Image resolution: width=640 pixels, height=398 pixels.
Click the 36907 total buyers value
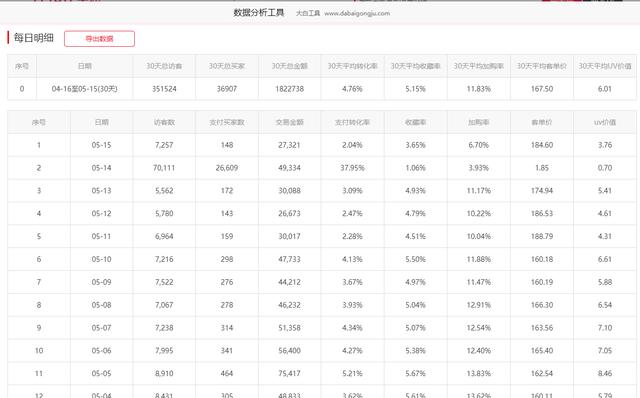tap(227, 89)
